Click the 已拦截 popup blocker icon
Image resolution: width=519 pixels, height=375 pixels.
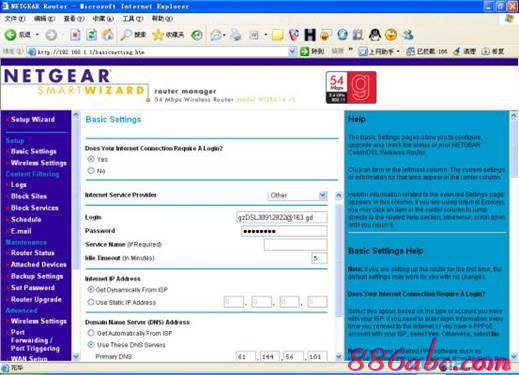[x=410, y=52]
